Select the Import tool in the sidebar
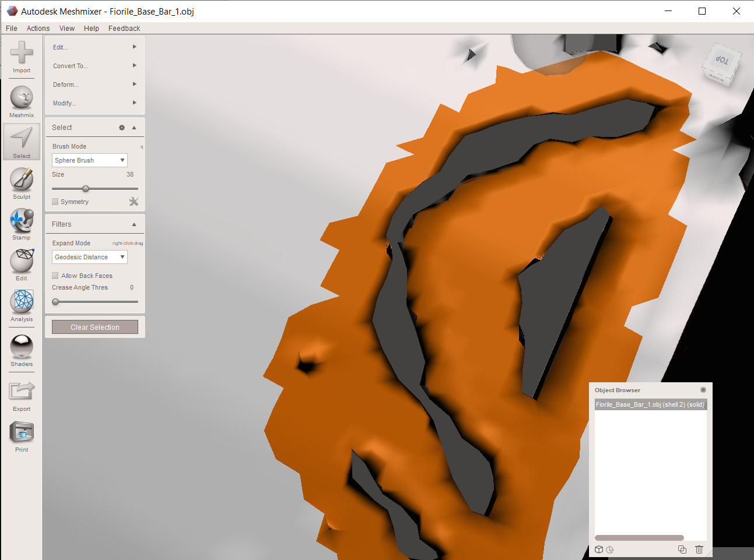Screen dimensions: 754x560 22,55
